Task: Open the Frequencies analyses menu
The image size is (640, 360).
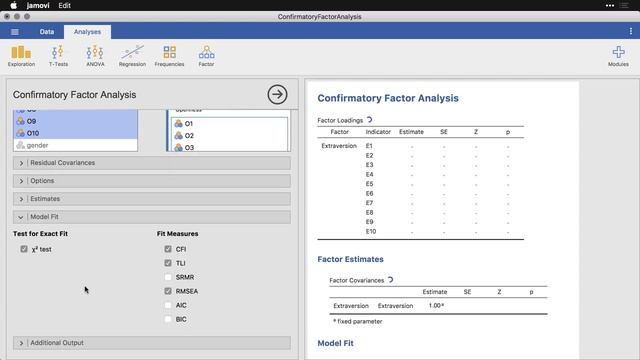Action: [169, 56]
